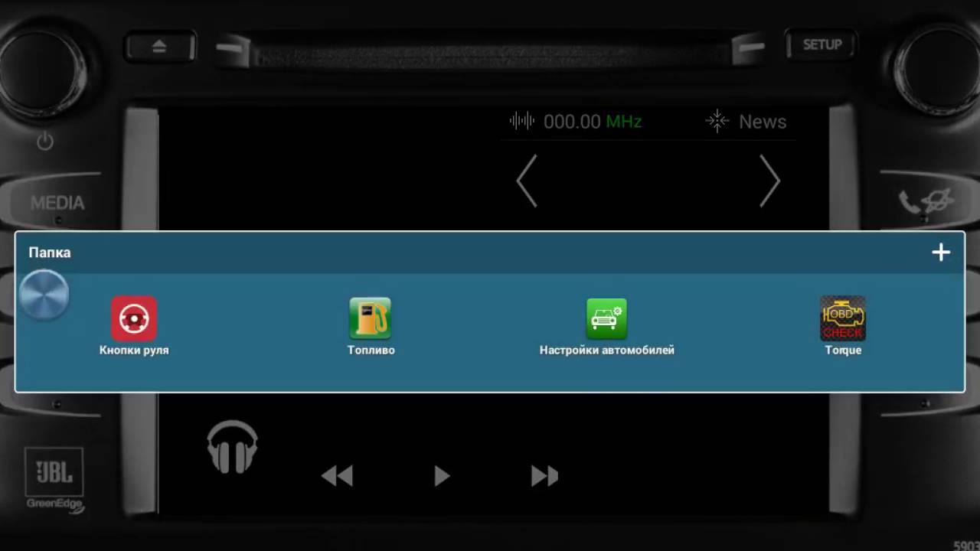Go to previous radio station arrow
Viewport: 980px width, 551px height.
[x=527, y=181]
